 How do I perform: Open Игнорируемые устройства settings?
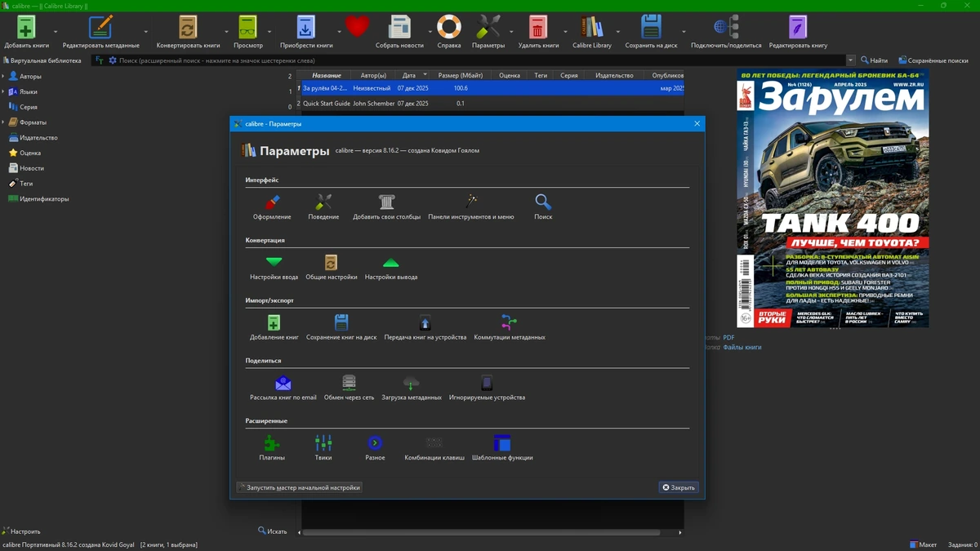pos(487,388)
